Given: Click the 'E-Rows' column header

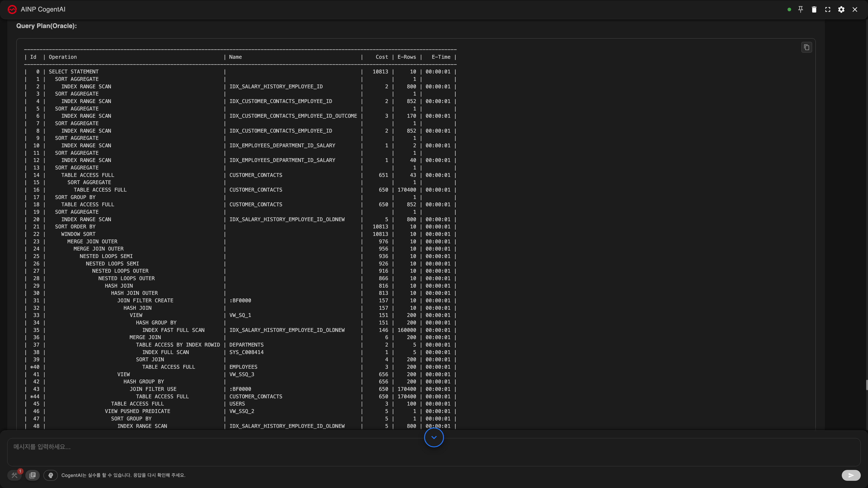Looking at the screenshot, I should [407, 57].
